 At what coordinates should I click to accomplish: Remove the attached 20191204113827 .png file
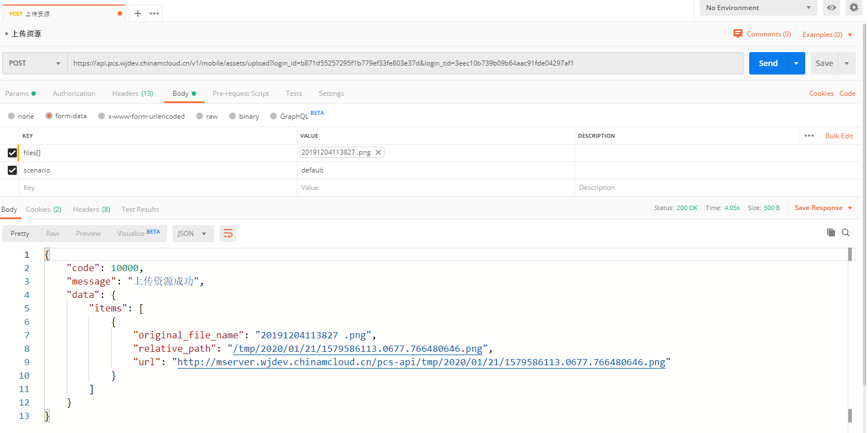378,152
